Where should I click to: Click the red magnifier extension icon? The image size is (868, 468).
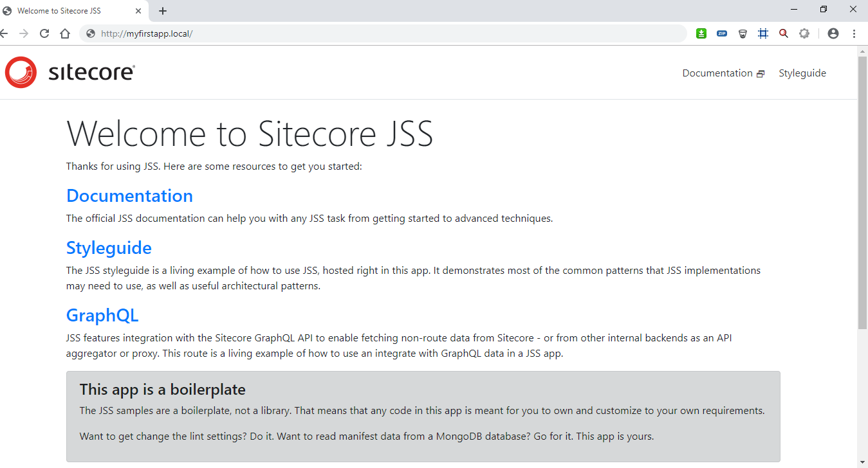[783, 33]
